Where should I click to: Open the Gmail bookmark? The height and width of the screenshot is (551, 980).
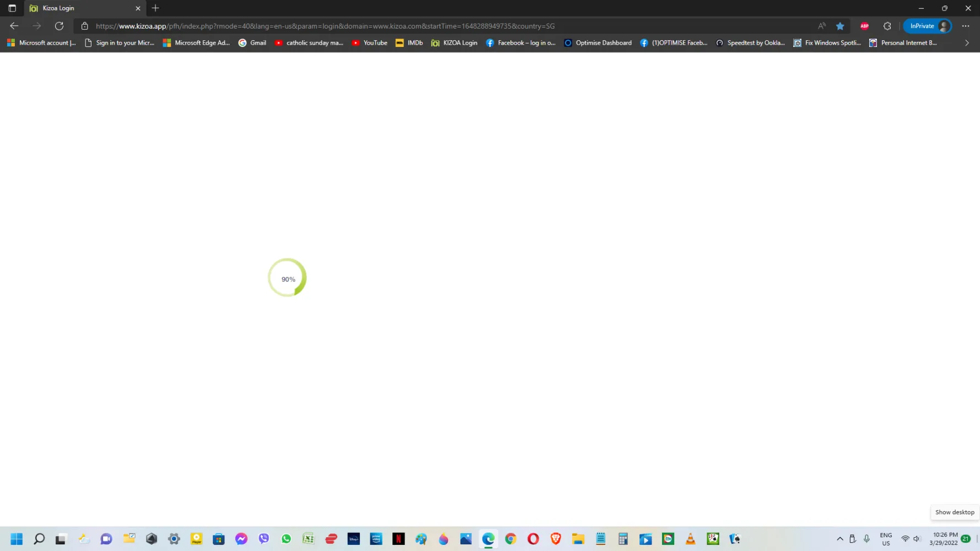(x=252, y=43)
